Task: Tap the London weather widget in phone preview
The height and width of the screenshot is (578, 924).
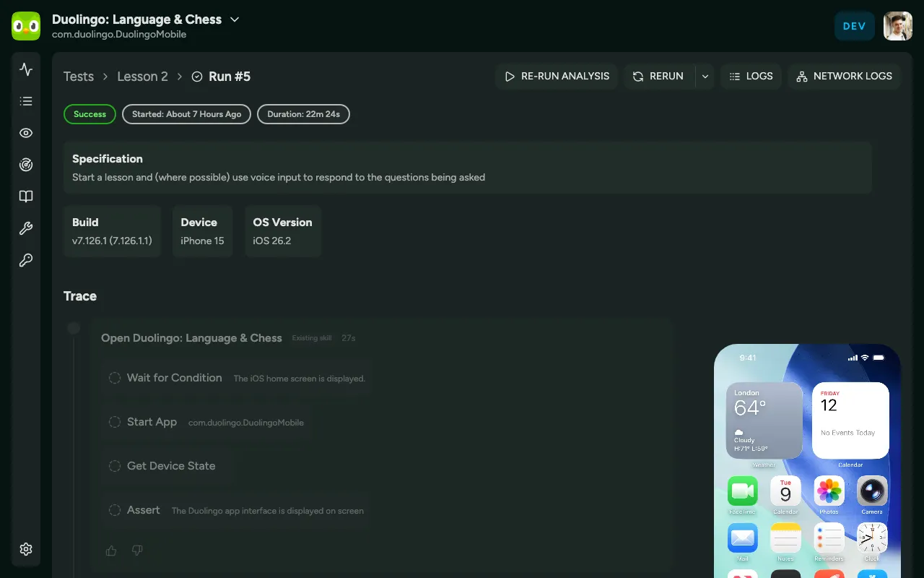Action: click(x=764, y=420)
